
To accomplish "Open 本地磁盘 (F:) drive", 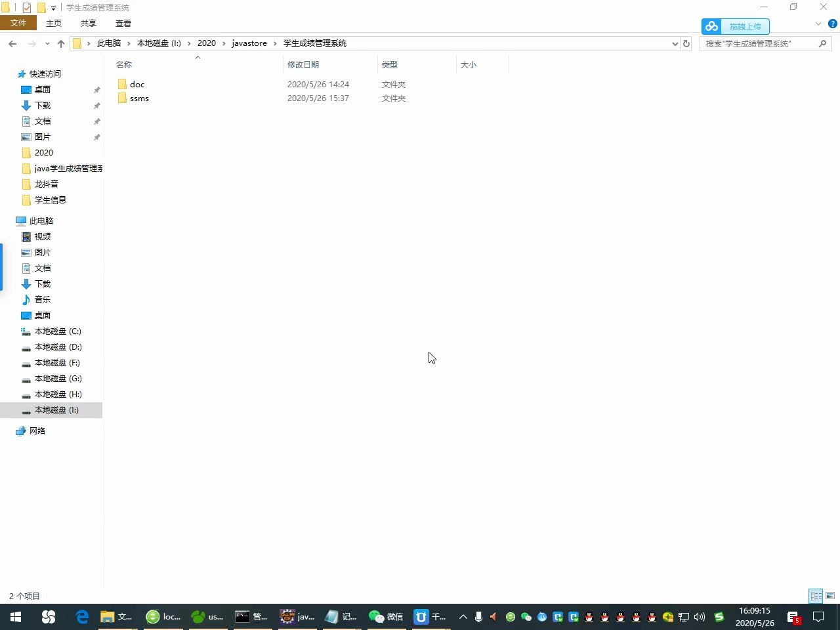I will (57, 363).
